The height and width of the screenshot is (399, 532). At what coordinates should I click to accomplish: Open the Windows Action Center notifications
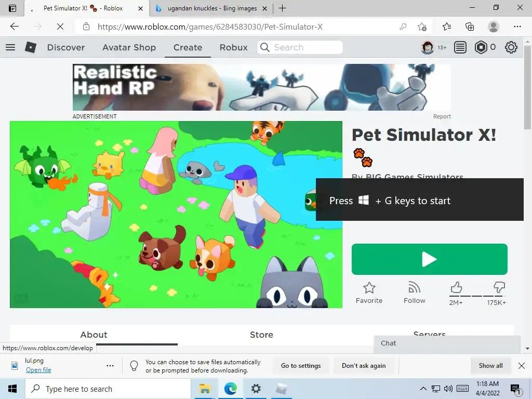coord(515,390)
